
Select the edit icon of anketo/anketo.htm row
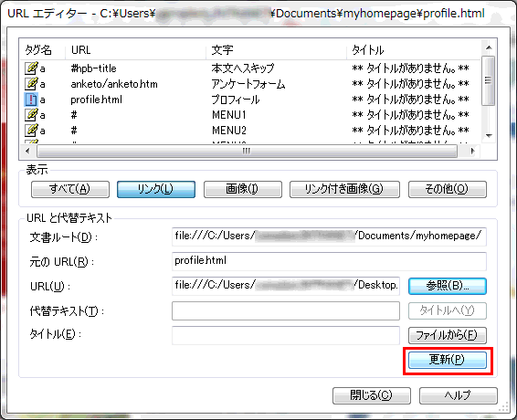point(31,84)
